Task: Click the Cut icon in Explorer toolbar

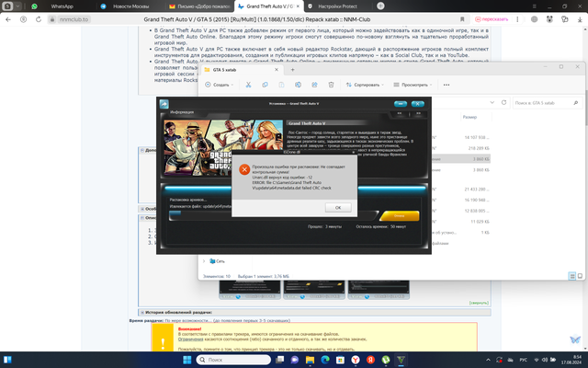Action: [248, 85]
